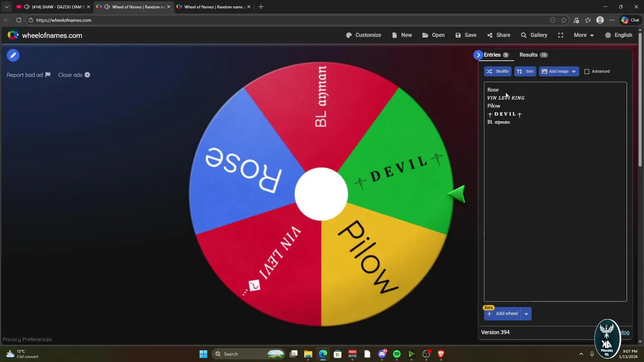
Task: Open a saved wheel with Open
Action: [x=433, y=35]
